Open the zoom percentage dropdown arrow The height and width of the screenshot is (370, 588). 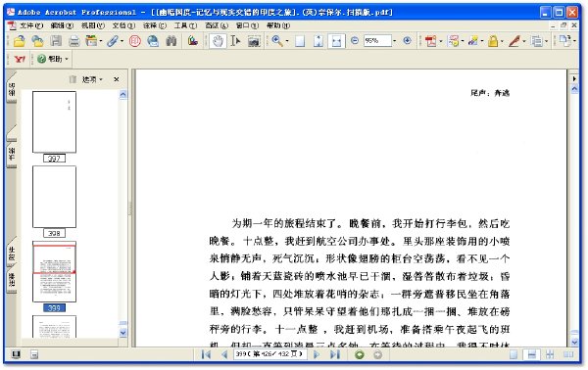pyautogui.click(x=395, y=41)
